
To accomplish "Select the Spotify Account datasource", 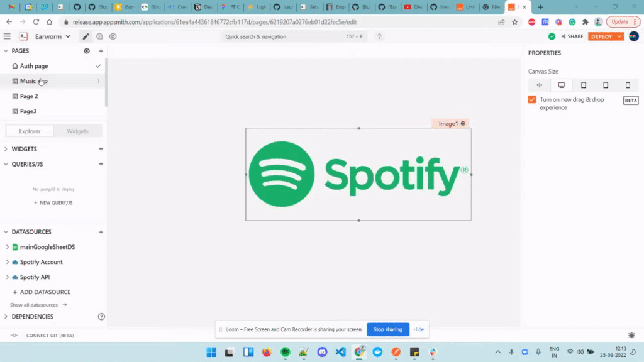I will point(41,262).
